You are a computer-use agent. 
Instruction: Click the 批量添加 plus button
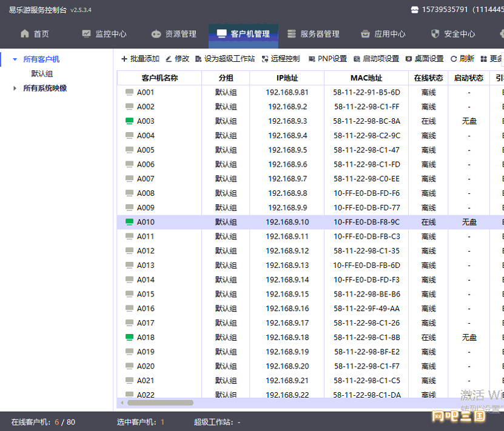pos(140,59)
